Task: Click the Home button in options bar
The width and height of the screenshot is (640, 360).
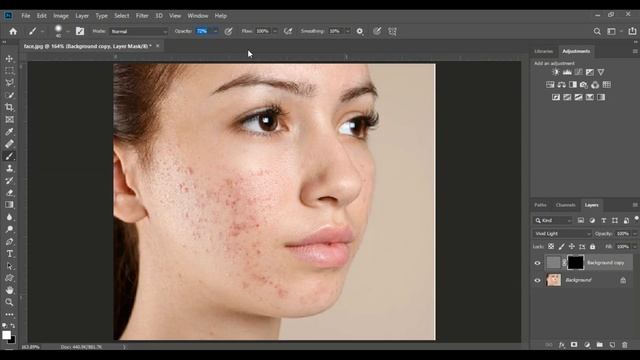Action: pos(13,31)
